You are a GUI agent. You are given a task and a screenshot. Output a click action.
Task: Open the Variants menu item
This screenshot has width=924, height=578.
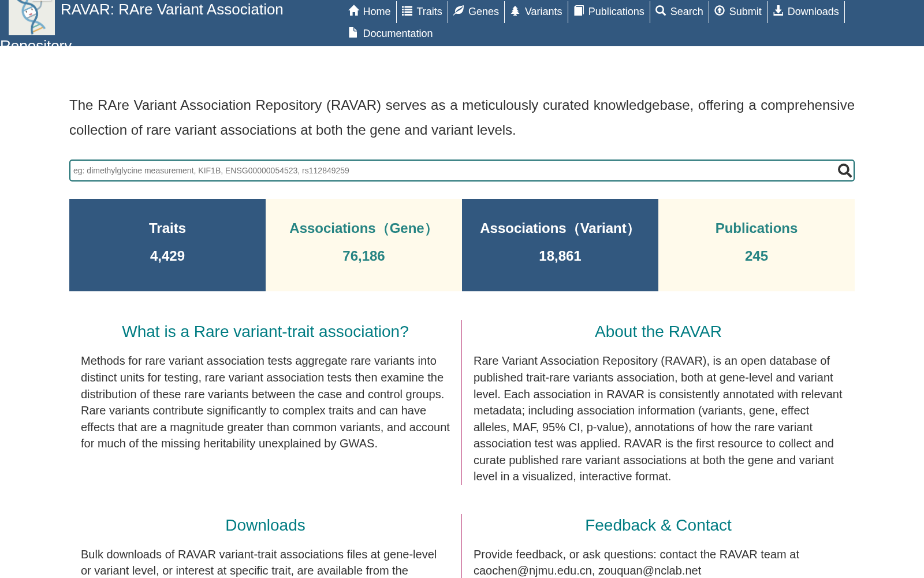536,12
